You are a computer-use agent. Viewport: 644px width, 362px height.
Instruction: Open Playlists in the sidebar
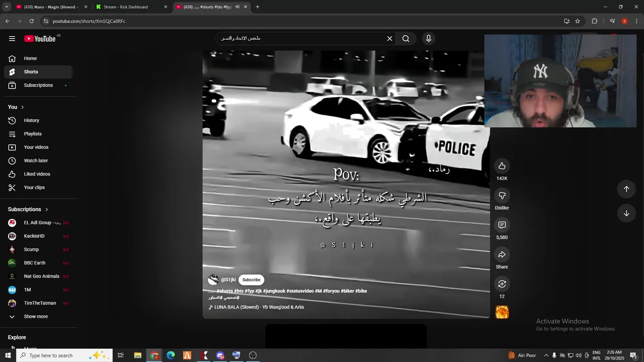point(38,134)
